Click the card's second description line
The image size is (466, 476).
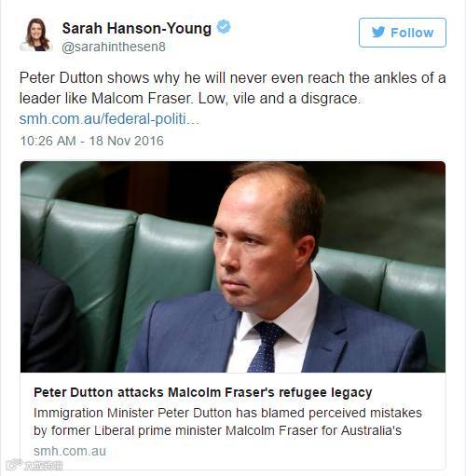click(x=217, y=430)
